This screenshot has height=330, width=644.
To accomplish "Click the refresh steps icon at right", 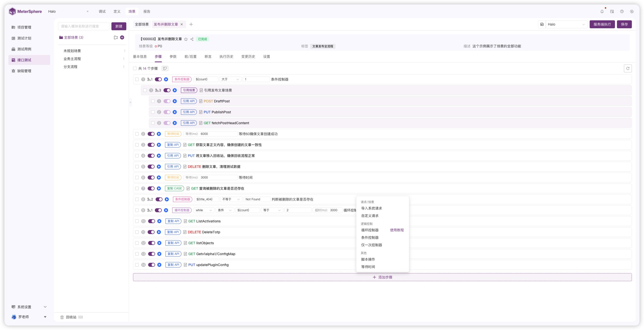I will (x=628, y=68).
